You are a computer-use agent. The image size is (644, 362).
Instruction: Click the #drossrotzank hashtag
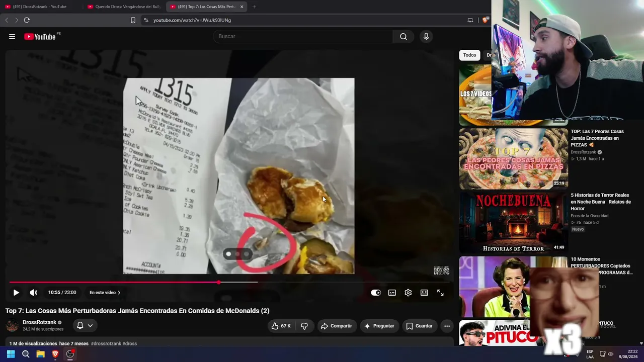tap(106, 343)
